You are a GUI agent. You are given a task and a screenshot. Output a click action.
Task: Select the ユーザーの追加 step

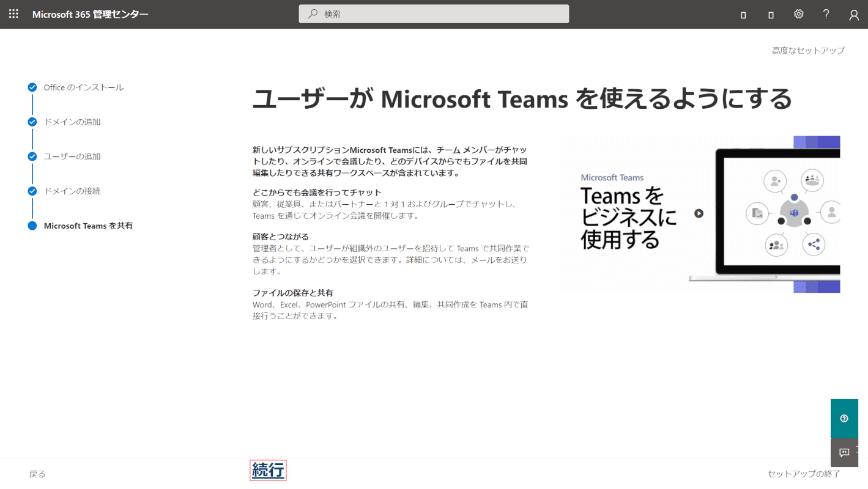[72, 156]
